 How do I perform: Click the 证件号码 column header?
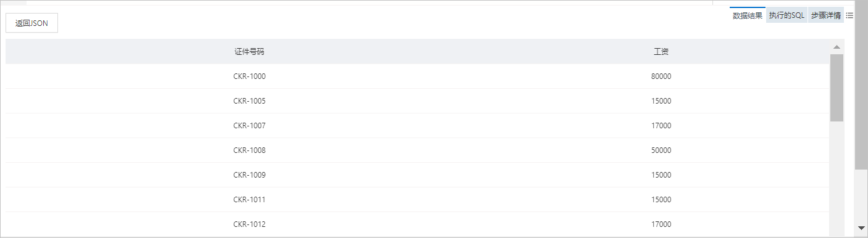pos(249,52)
